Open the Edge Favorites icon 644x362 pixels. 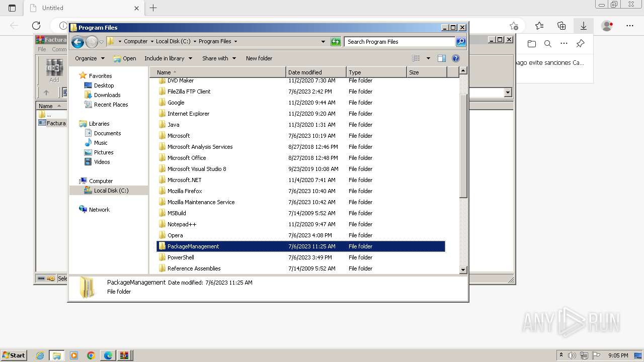539,26
